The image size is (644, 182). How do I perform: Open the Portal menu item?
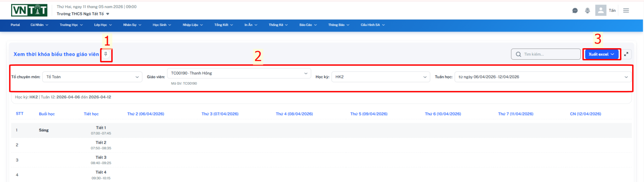click(x=15, y=25)
